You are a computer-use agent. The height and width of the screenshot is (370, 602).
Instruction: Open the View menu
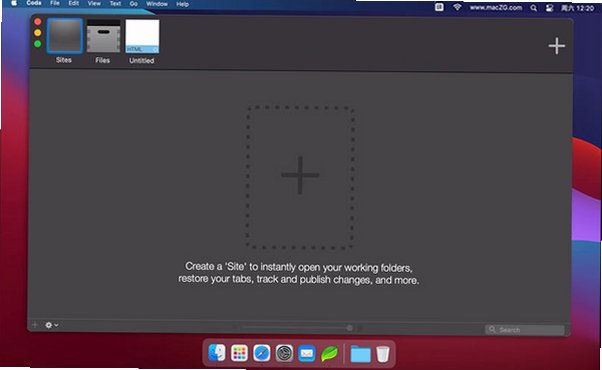(94, 3)
